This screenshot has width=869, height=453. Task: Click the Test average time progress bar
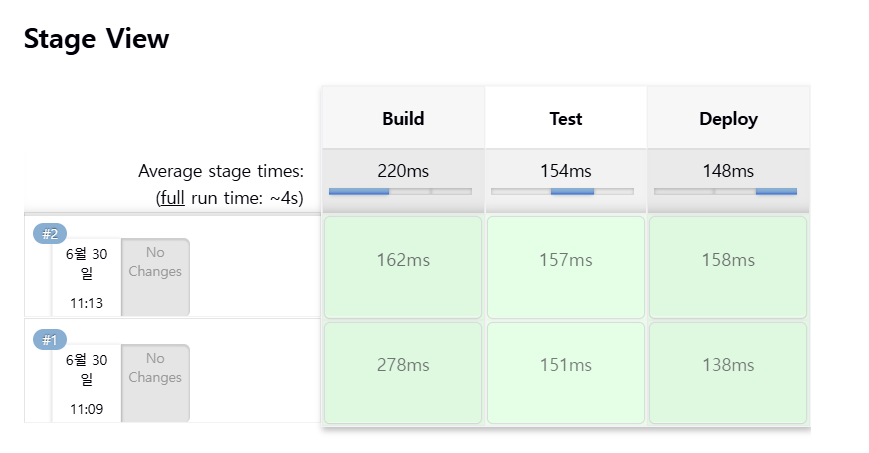(563, 191)
